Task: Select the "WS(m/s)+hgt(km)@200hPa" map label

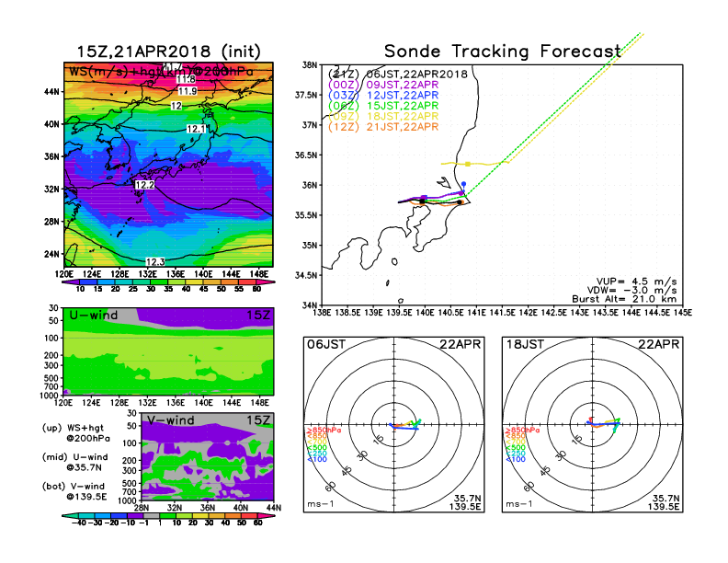Action: (161, 72)
